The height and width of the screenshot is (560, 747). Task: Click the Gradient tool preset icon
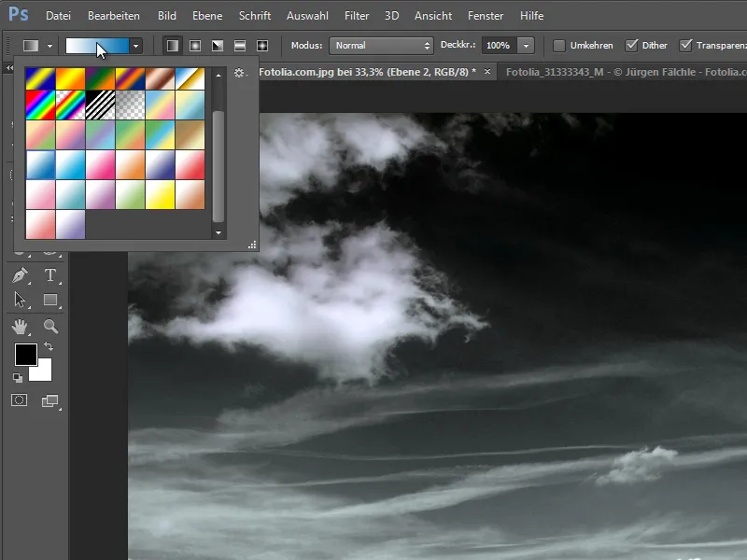(x=31, y=46)
